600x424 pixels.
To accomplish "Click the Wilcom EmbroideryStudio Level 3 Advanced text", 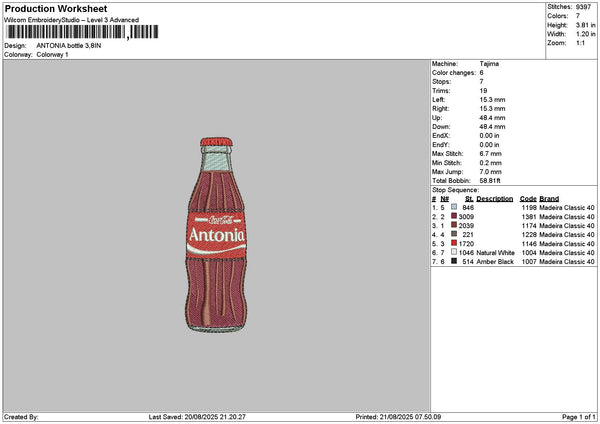I will click(x=71, y=20).
